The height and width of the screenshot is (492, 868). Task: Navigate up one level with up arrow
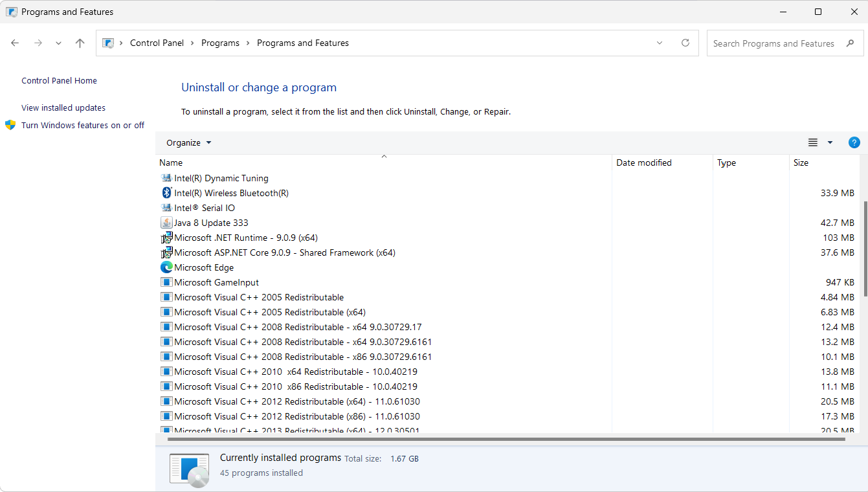click(x=80, y=43)
